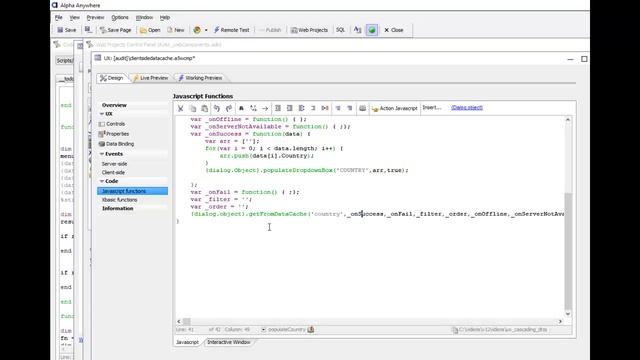Click the third alignment icon in editor toolbar
640x360 pixels.
302,108
